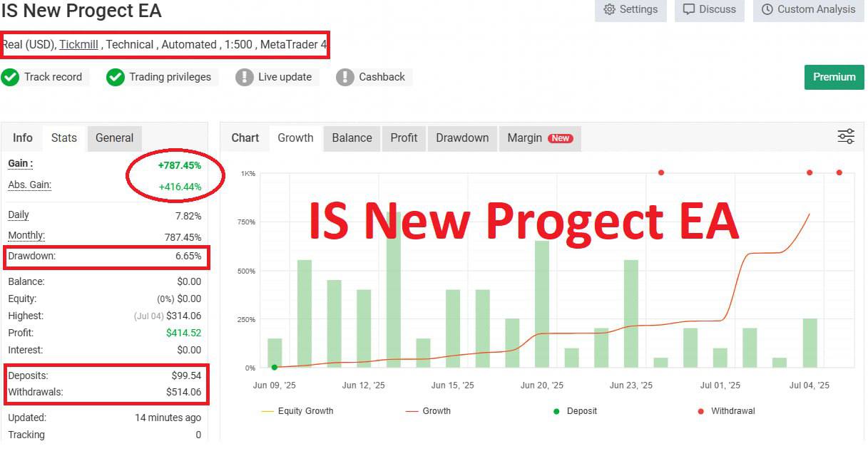This screenshot has width=868, height=456.
Task: Click a red withdrawal marker on the chart
Action: 660,172
